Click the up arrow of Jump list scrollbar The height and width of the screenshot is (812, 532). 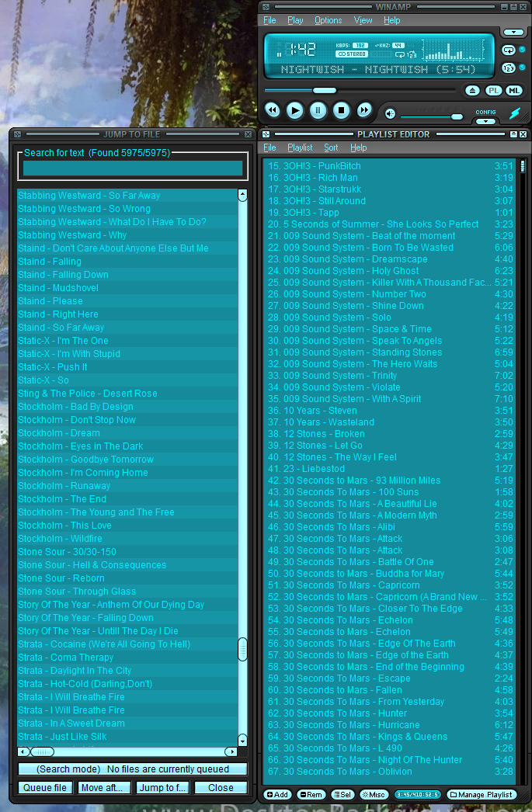[242, 195]
